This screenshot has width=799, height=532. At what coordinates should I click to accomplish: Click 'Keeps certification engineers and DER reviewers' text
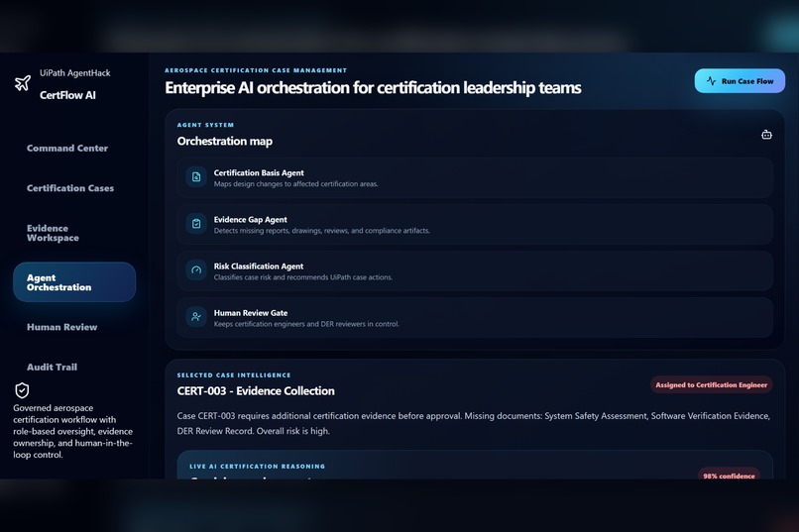tap(306, 324)
